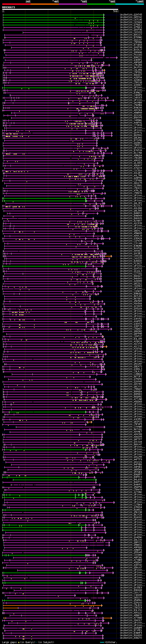
Task: Select hit label UniRef100_P29746
Action: [131, 349]
